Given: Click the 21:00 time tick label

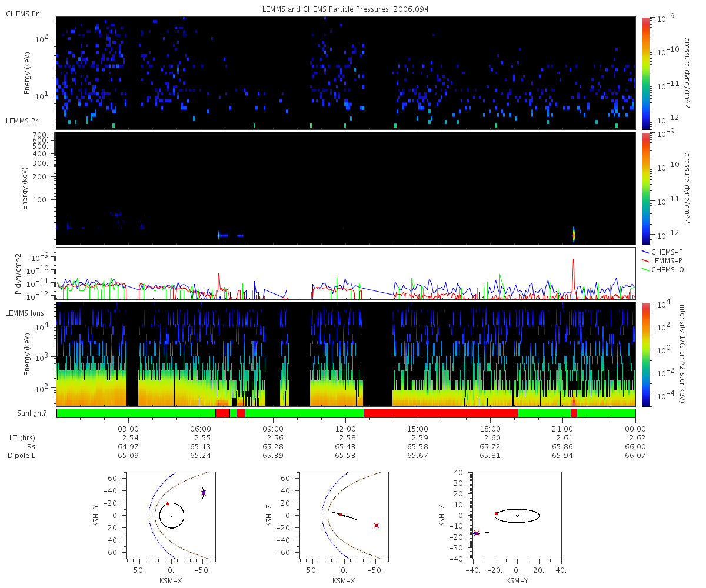Looking at the screenshot, I should [x=563, y=429].
